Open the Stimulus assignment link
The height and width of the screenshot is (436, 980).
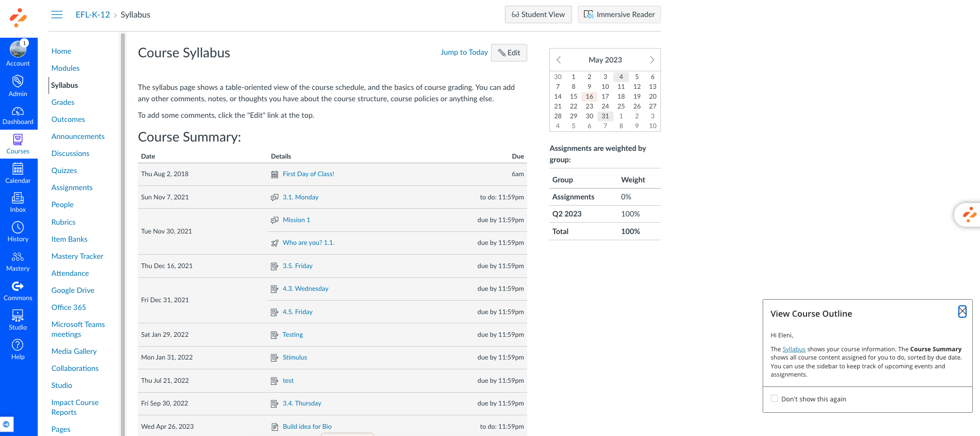[295, 357]
